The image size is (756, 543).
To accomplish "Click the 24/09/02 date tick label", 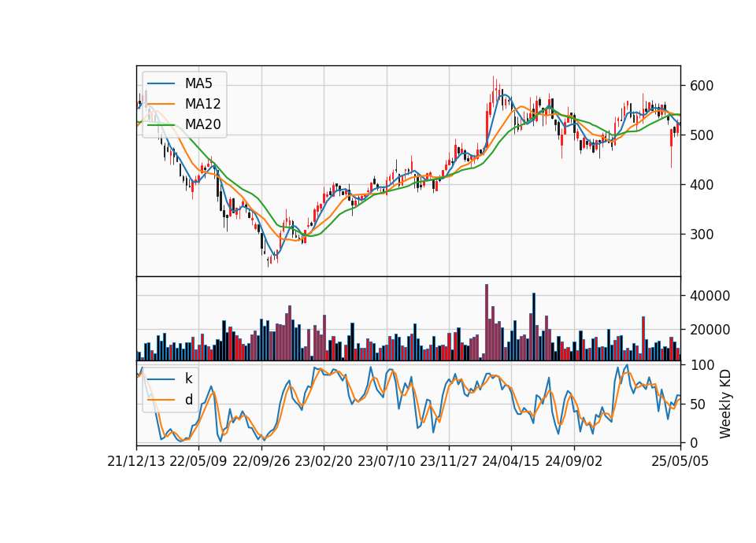I will point(574,461).
